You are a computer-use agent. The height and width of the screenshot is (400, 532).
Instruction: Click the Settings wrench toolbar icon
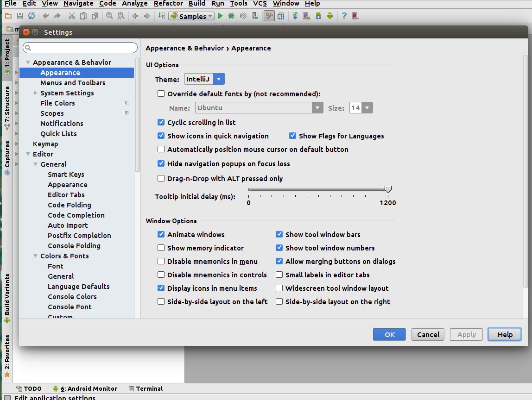pos(269,16)
